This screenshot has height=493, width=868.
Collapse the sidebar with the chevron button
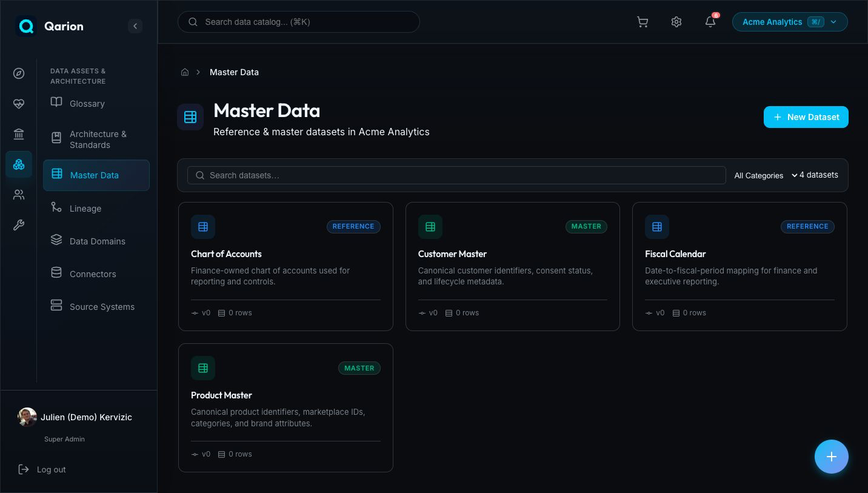[135, 26]
